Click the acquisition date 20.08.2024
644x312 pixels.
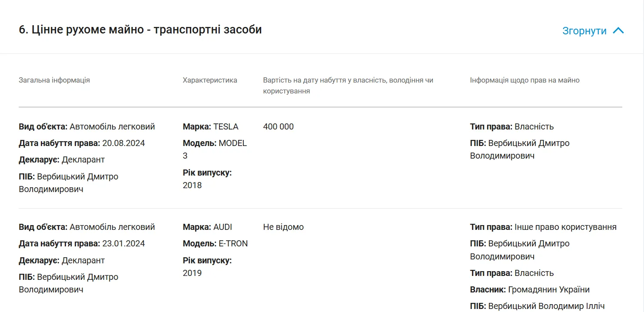[123, 143]
